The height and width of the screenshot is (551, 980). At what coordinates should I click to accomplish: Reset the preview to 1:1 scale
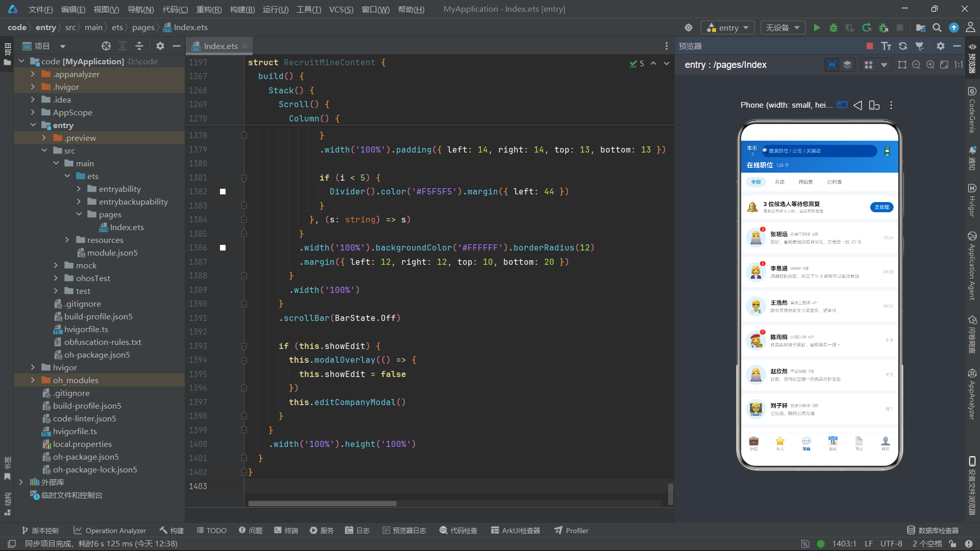(959, 65)
